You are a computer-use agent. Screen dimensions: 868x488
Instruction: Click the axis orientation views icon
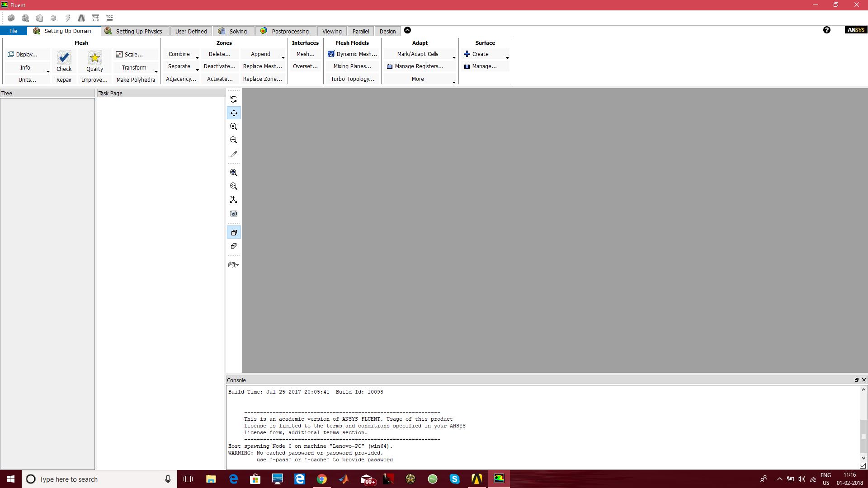click(x=234, y=200)
